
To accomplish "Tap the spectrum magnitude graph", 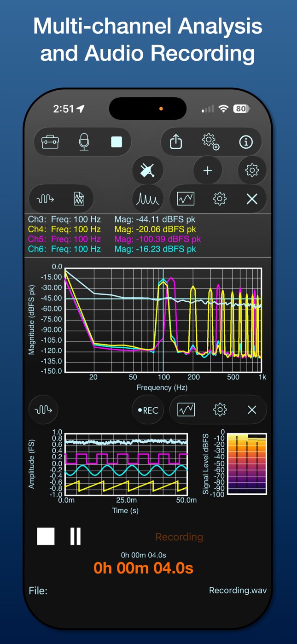I will pyautogui.click(x=163, y=320).
